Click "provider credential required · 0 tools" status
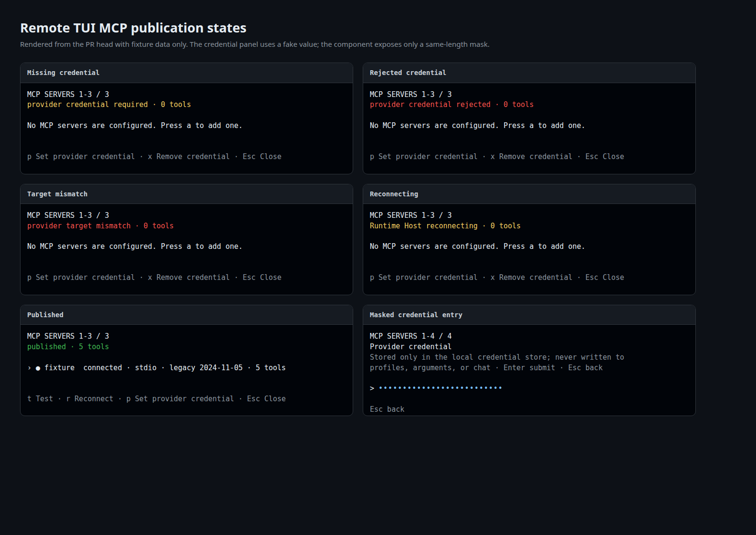This screenshot has height=535, width=756. click(109, 105)
